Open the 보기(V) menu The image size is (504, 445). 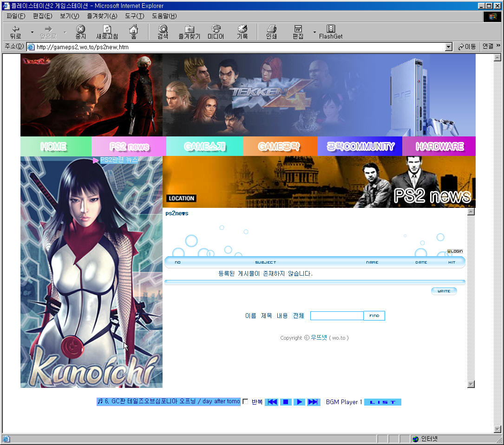(x=69, y=16)
